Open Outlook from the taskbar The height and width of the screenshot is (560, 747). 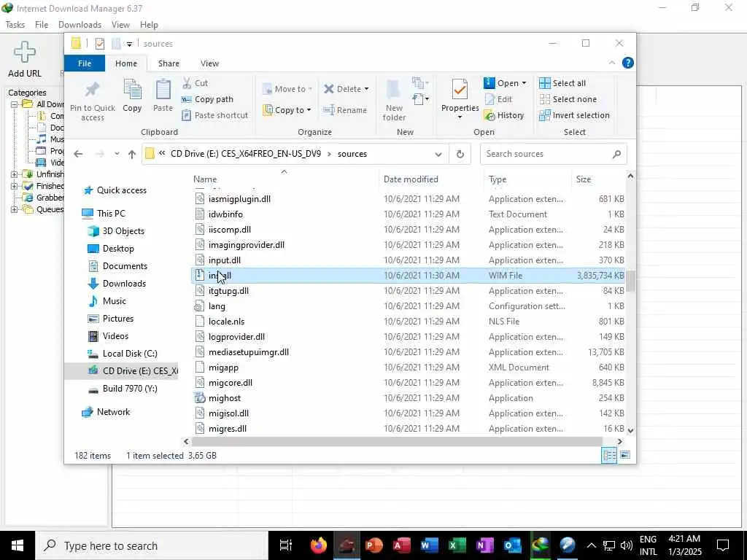pos(513,545)
